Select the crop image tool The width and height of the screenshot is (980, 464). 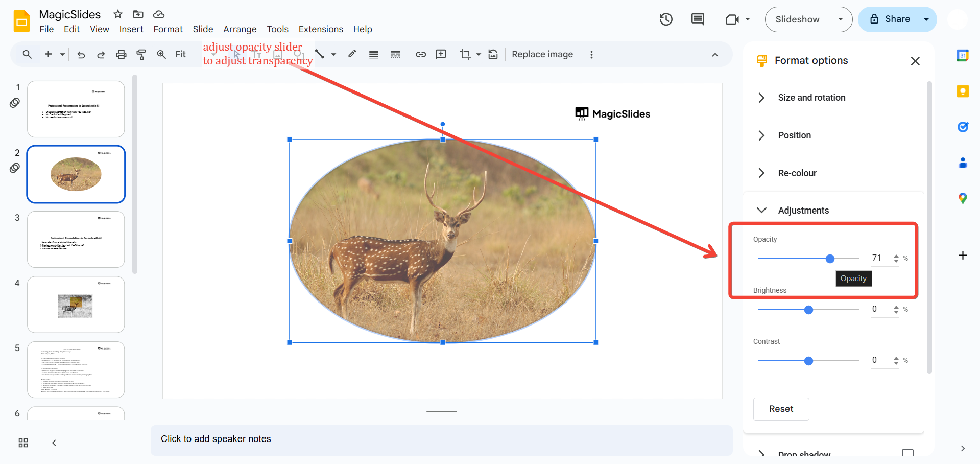coord(465,55)
